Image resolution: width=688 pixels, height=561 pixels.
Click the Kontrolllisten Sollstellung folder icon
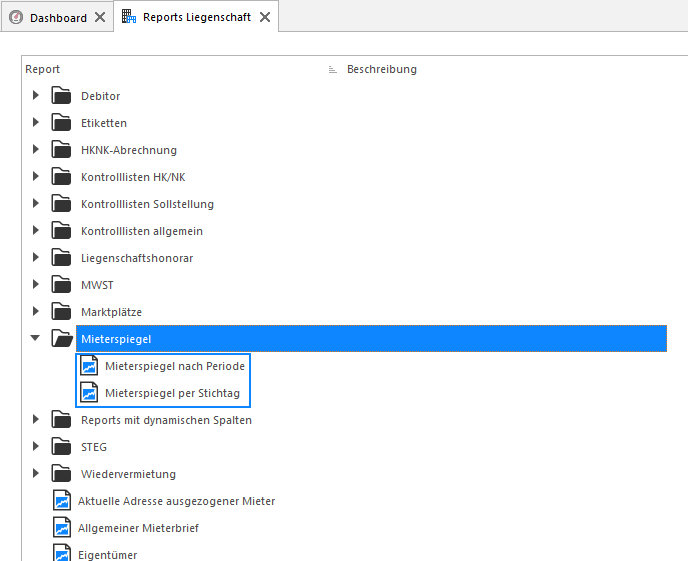(x=61, y=204)
